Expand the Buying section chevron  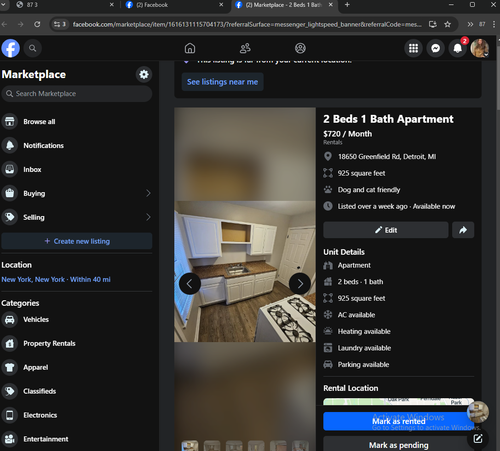click(x=148, y=193)
